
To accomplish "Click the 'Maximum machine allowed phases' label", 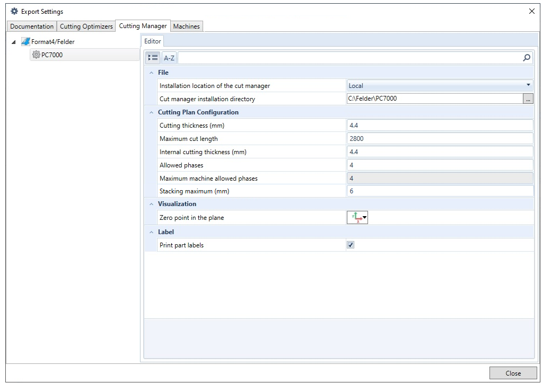I will tap(208, 179).
